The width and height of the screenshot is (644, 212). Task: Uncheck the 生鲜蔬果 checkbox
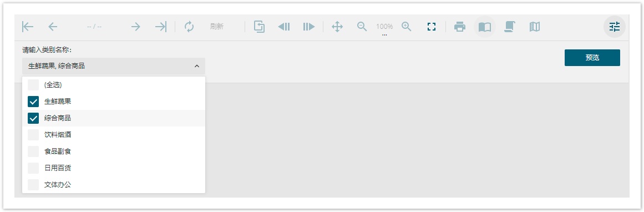coord(33,102)
